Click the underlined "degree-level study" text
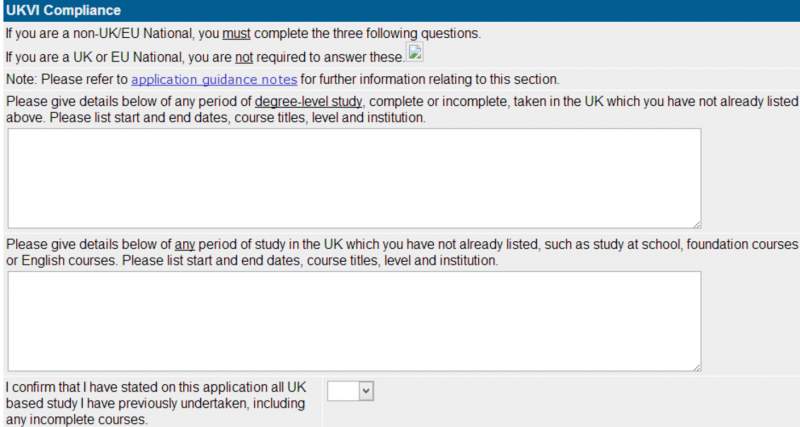 coord(308,102)
